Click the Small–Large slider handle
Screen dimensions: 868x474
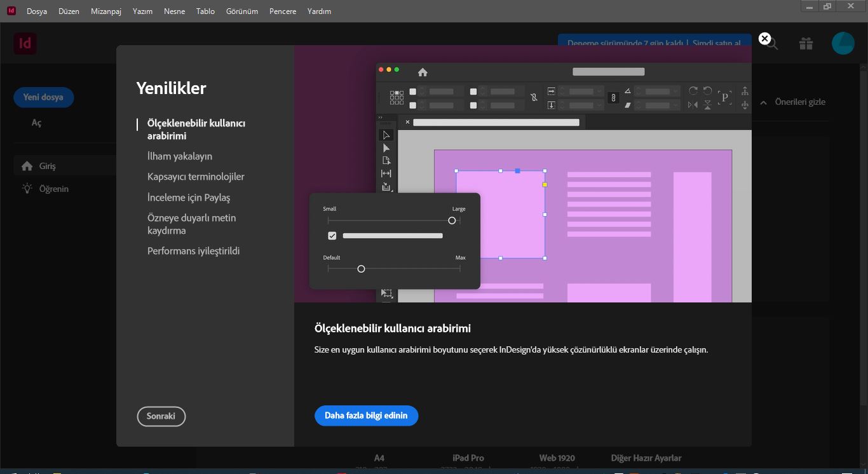click(452, 220)
